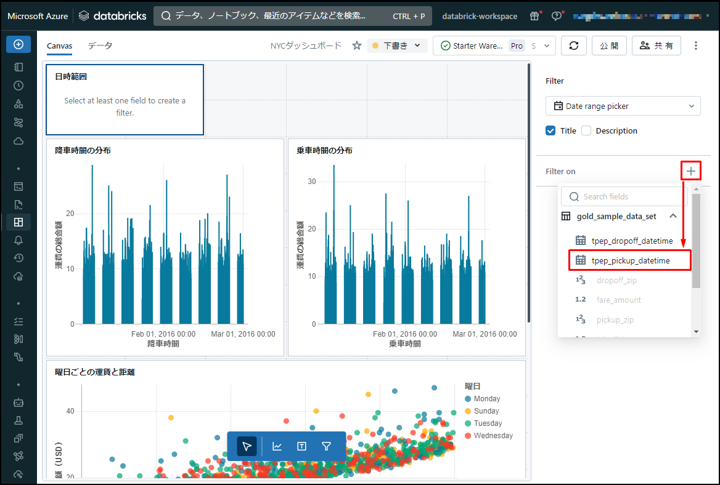Screen dimensions: 720x485
Task: Click the 公開 publish button
Action: pos(607,46)
